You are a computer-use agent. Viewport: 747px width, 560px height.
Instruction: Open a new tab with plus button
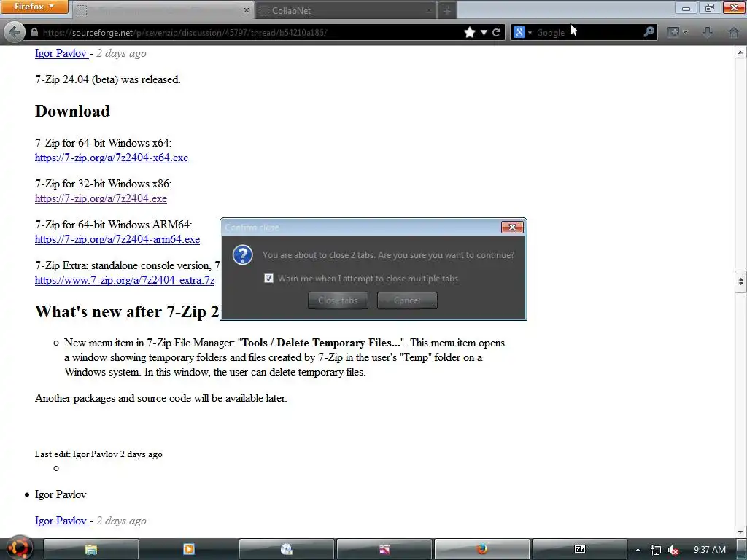pos(446,10)
